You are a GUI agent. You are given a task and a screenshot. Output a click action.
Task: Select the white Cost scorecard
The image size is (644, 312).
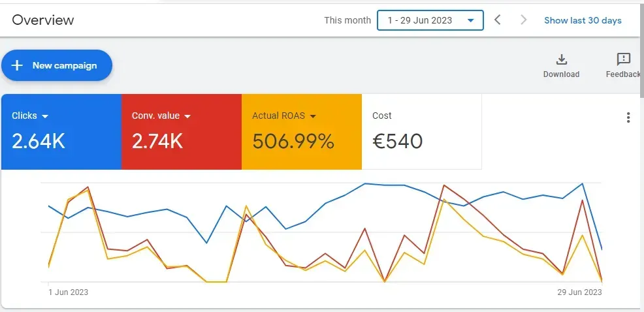point(422,131)
